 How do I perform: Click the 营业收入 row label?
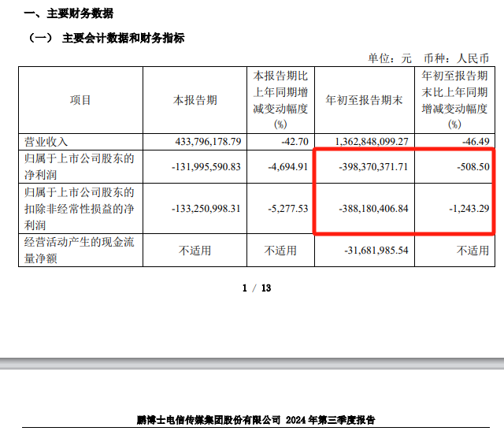(x=47, y=142)
